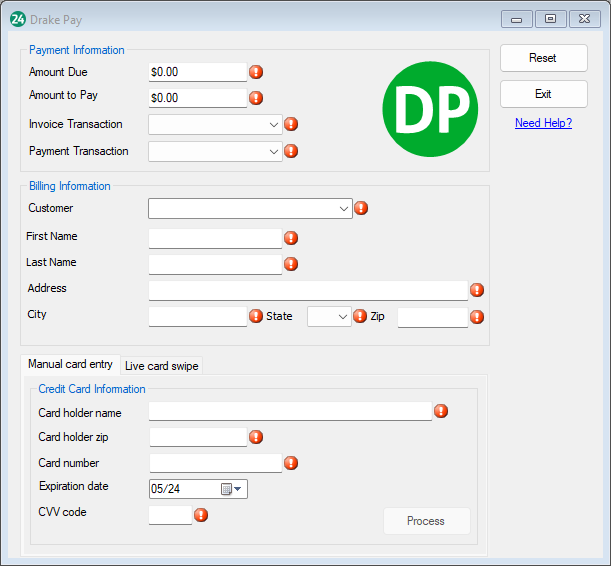
Task: Open the State dropdown list
Action: [329, 317]
